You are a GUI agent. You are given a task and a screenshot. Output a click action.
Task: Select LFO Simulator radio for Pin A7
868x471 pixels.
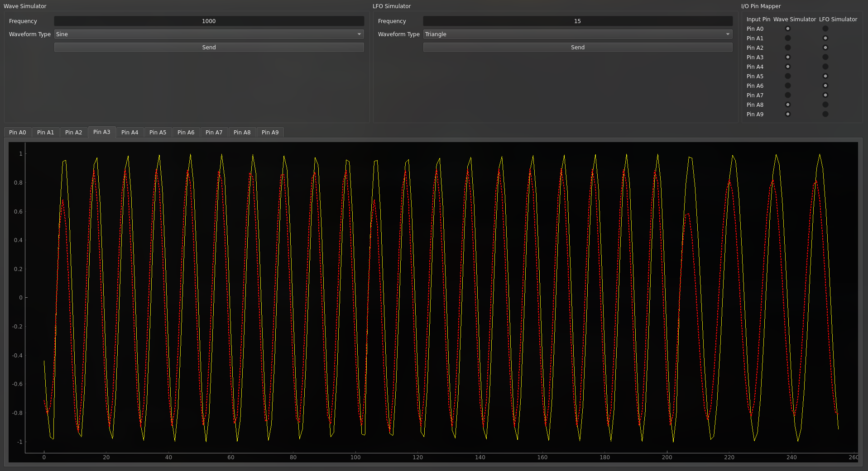[825, 95]
